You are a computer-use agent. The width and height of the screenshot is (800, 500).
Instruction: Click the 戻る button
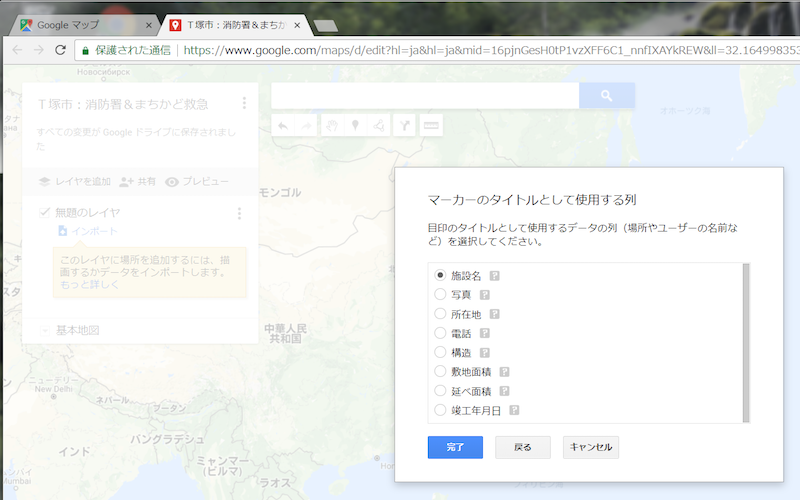click(x=523, y=447)
